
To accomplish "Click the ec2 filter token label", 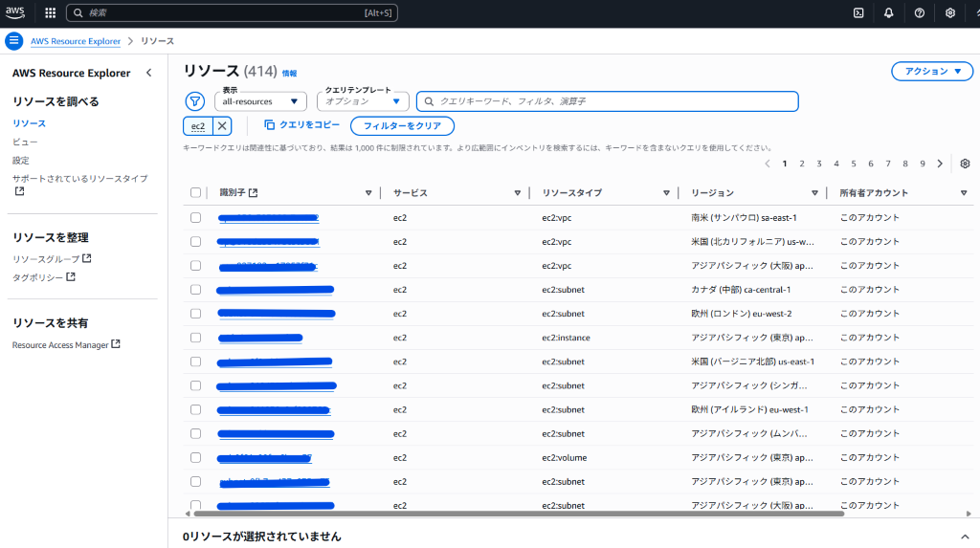I will pos(198,125).
